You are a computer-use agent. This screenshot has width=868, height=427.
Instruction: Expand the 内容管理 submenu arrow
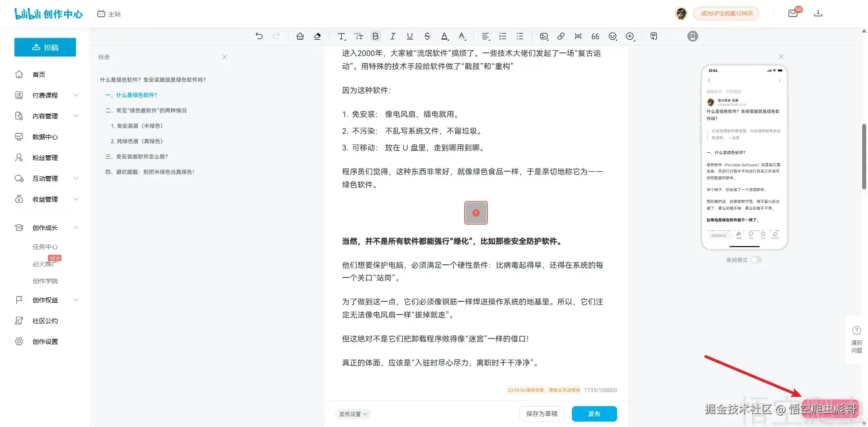coord(76,116)
